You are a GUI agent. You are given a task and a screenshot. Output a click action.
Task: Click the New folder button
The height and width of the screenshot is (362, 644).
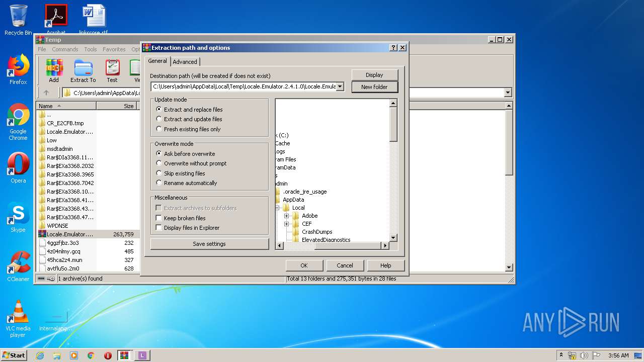click(x=374, y=87)
